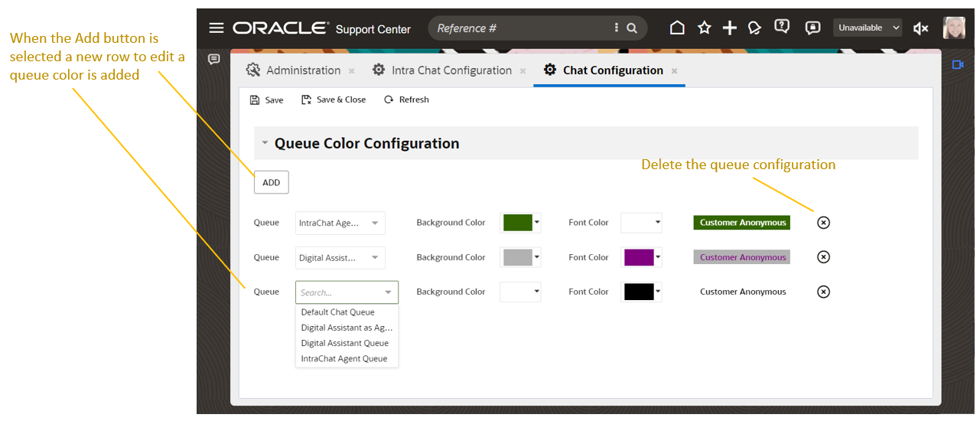Open the help question mark icon
This screenshot has height=421, width=980.
(x=781, y=27)
